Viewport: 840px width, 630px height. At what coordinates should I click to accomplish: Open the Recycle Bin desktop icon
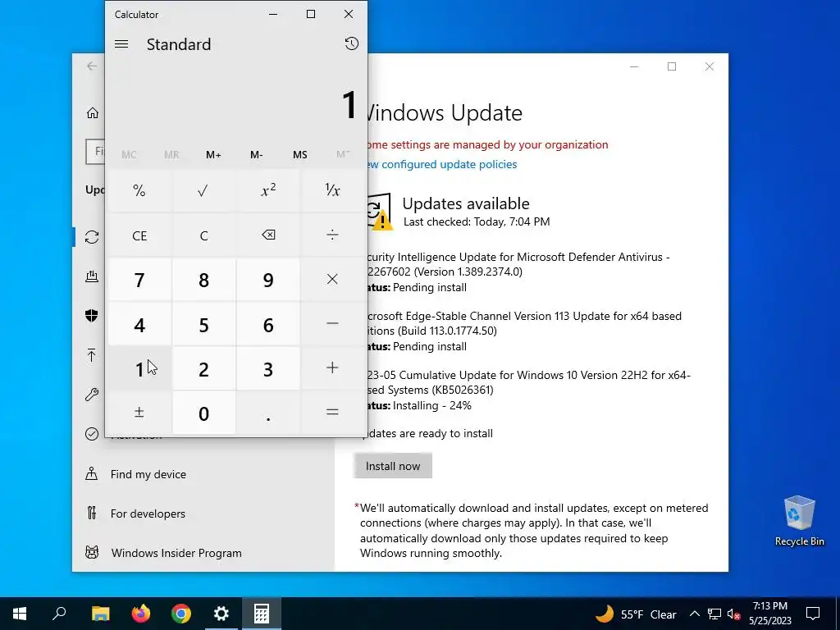click(x=799, y=521)
